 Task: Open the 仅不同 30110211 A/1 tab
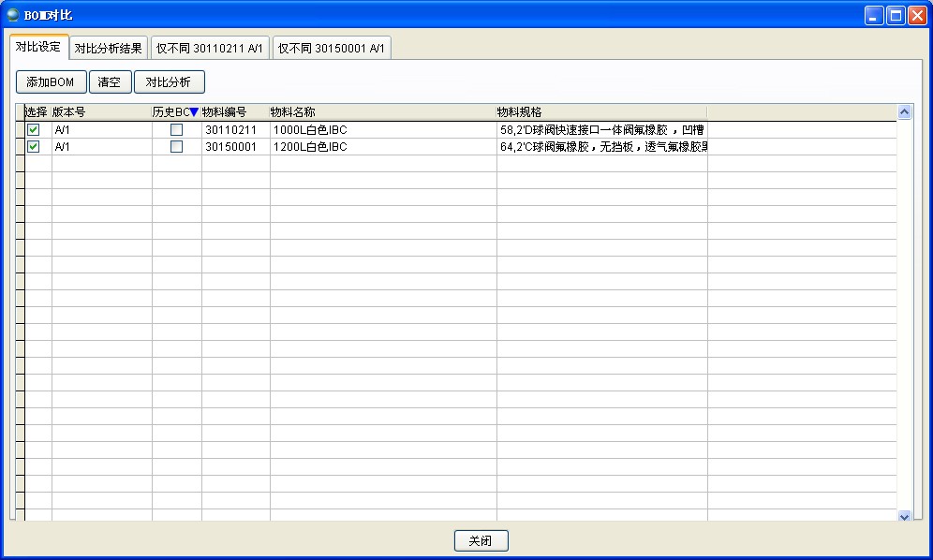click(211, 48)
